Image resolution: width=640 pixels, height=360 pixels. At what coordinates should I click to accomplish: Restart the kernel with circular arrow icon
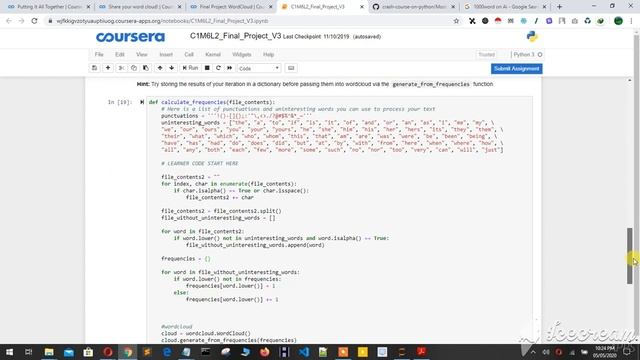tap(218, 68)
